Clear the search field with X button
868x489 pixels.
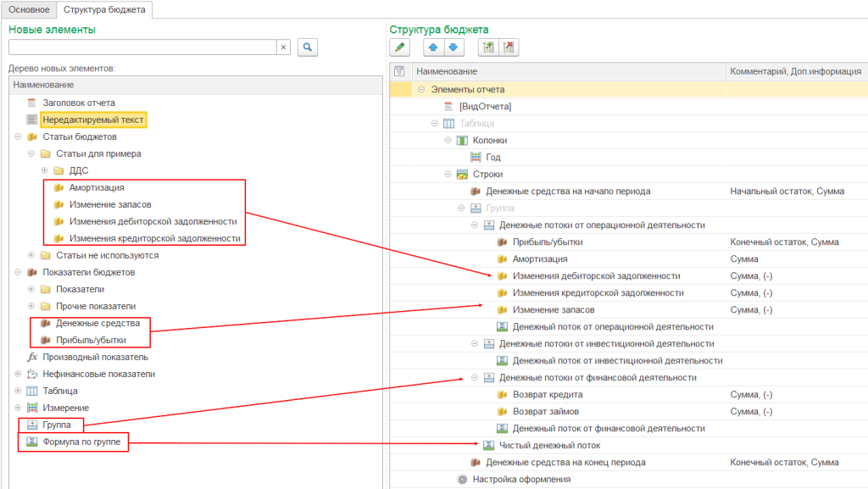pos(283,47)
